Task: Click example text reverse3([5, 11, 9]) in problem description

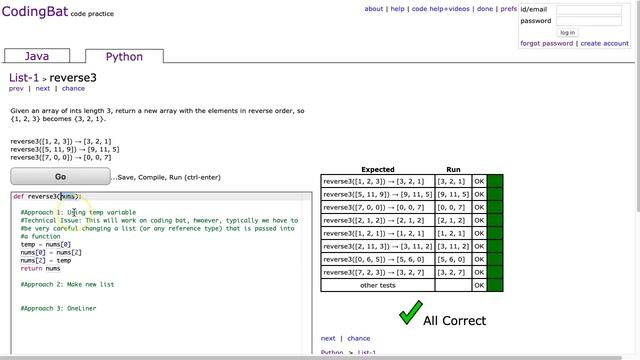Action: tap(65, 149)
